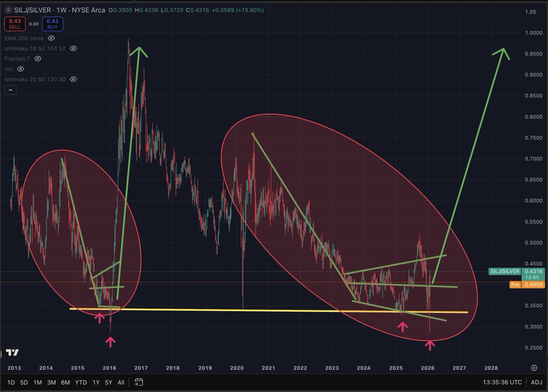This screenshot has width=548, height=392.
Task: Open chart settings via bottom-right gear icon
Action: tap(533, 367)
